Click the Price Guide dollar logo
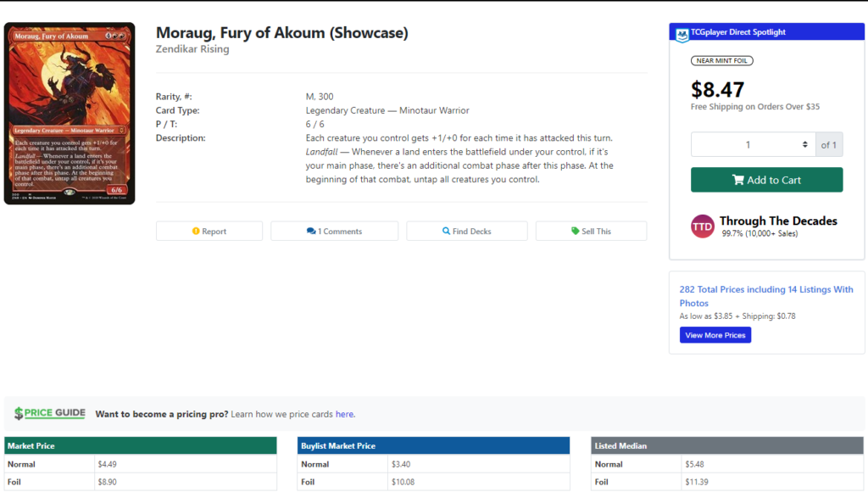Viewport: 868px width, 492px height. click(x=50, y=413)
